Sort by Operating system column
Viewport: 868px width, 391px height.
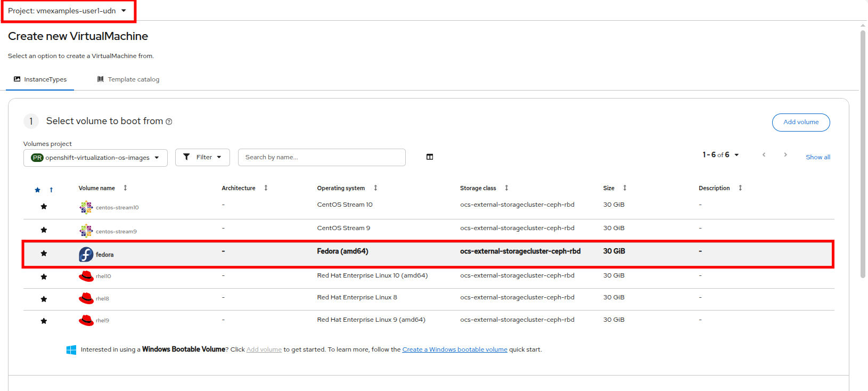[x=375, y=188]
